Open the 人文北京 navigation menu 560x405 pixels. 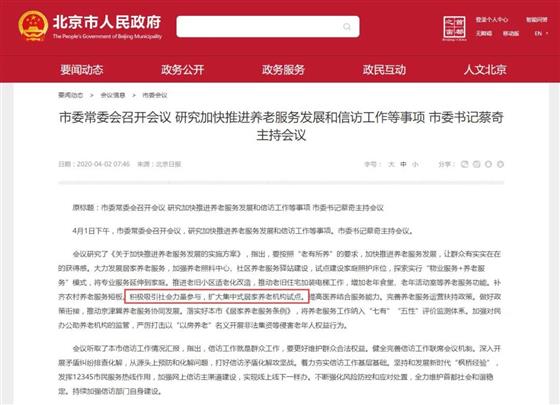(485, 69)
